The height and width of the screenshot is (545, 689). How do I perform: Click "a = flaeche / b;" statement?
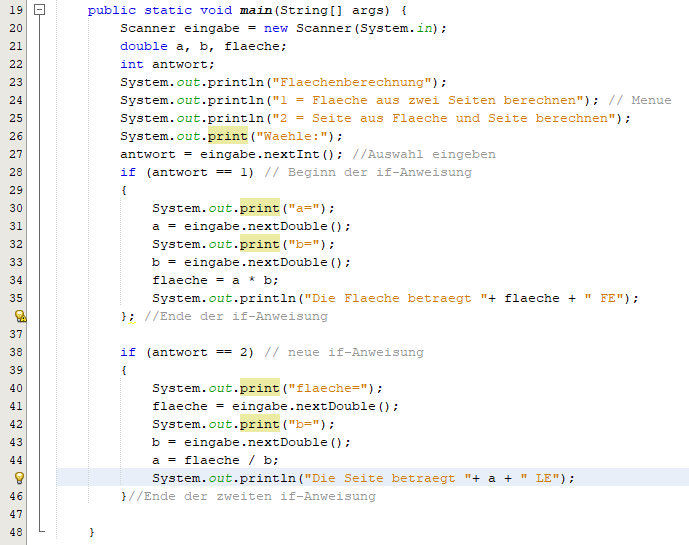[x=215, y=461]
